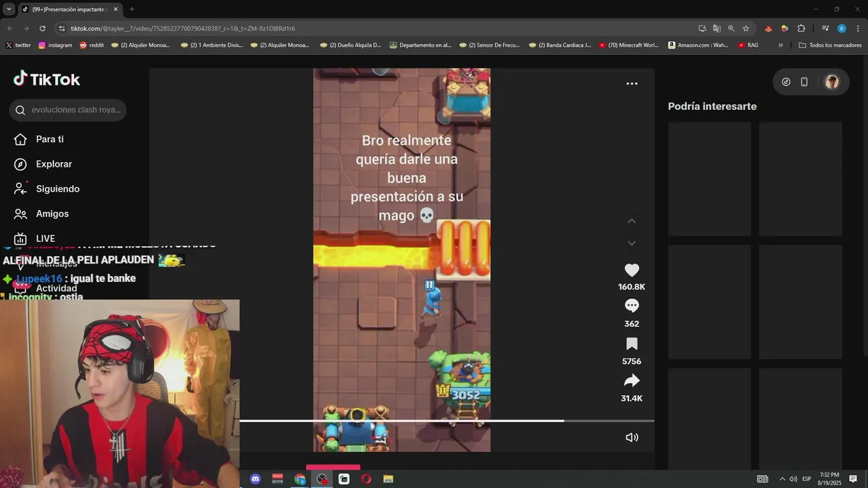
Task: Go to previous video with up chevron
Action: tap(631, 221)
